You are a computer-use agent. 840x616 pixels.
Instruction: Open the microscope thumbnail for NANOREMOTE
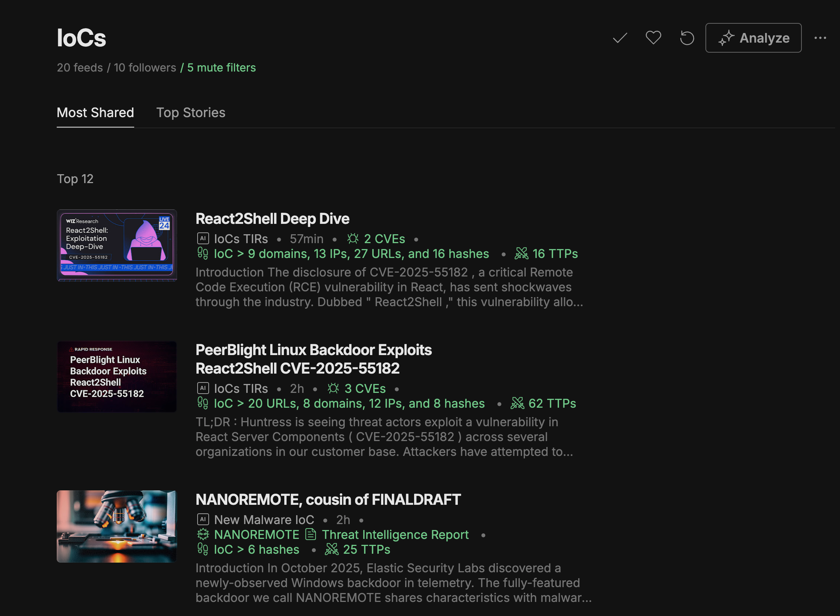pyautogui.click(x=117, y=526)
